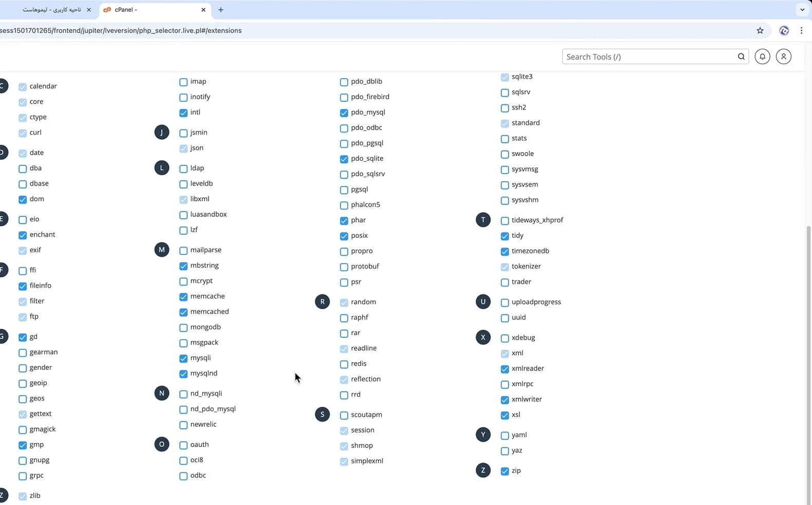Bookmark this page with star icon
The height and width of the screenshot is (505, 812).
pos(760,30)
